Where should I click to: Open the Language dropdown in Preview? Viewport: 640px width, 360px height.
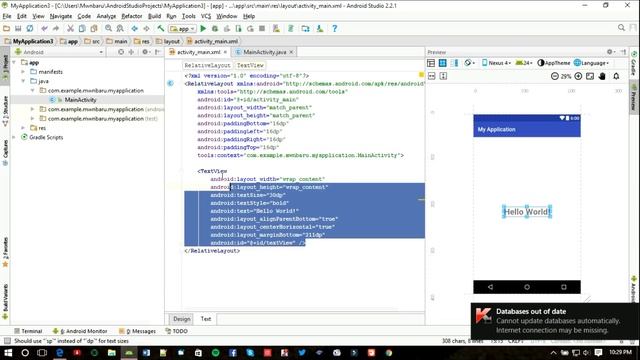coord(591,63)
